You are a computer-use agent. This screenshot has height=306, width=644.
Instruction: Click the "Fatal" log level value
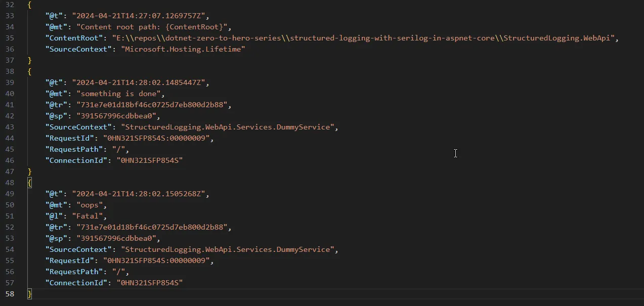(x=88, y=215)
